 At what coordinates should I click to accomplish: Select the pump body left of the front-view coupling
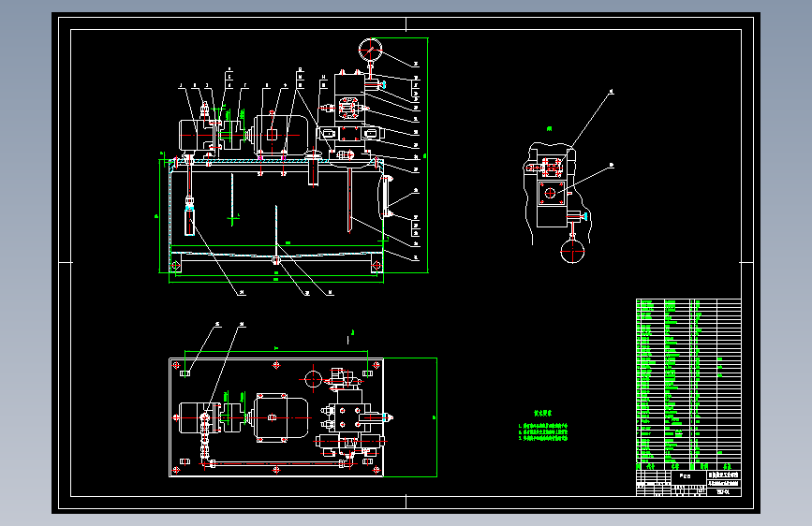pos(195,135)
